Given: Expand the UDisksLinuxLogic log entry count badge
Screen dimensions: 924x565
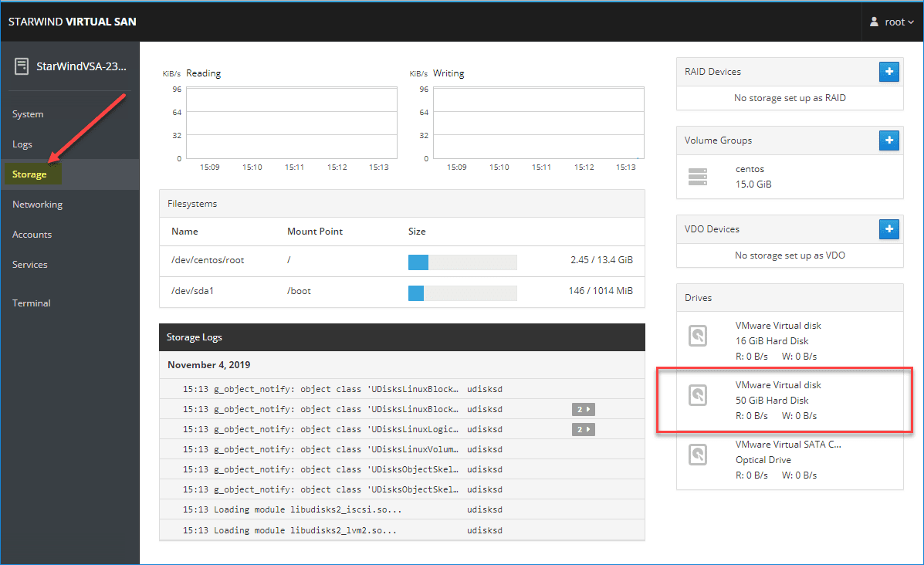Looking at the screenshot, I should (x=584, y=429).
